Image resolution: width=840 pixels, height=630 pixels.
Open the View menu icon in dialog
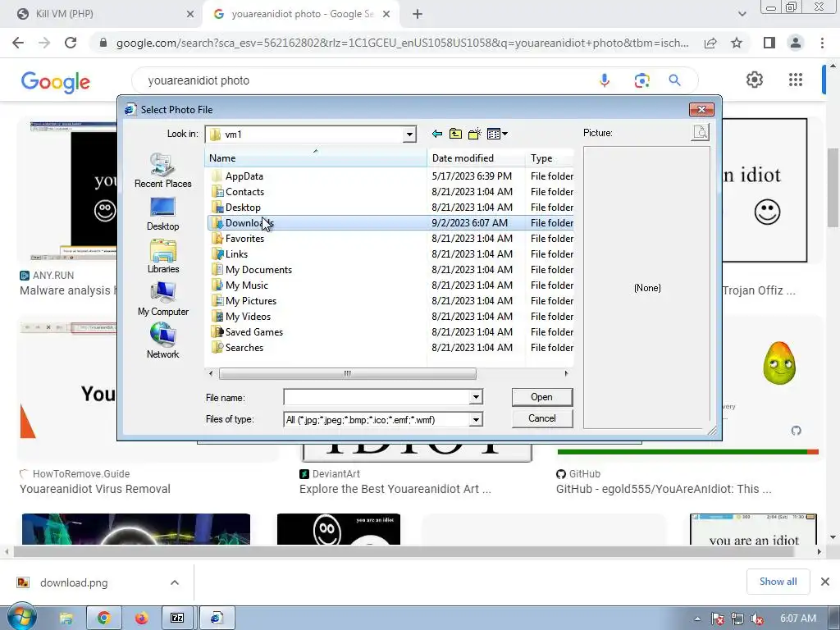[497, 134]
